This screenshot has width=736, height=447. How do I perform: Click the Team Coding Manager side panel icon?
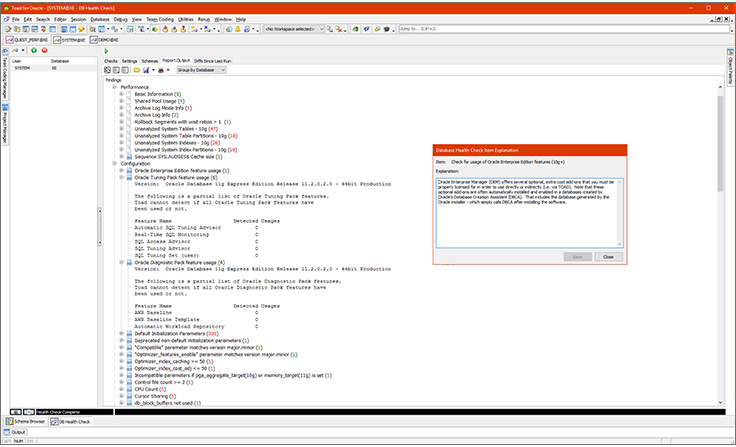(5, 51)
